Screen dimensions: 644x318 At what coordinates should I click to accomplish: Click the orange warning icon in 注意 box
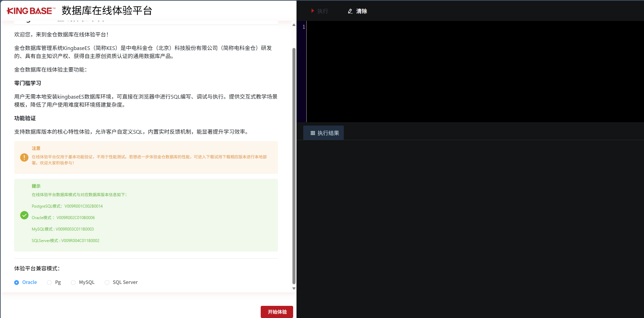(24, 157)
